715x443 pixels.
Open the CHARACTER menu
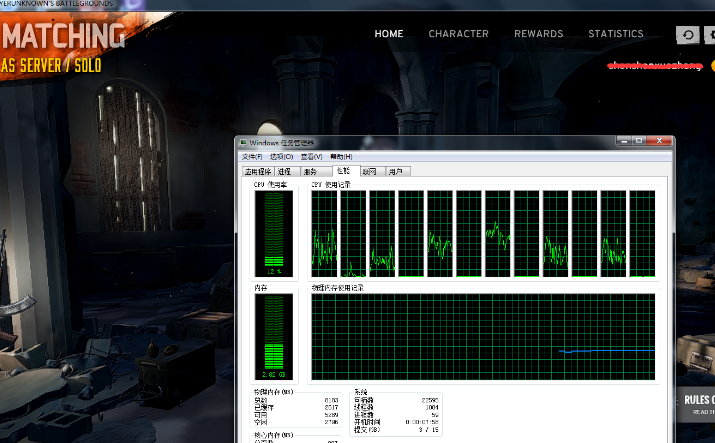pos(458,34)
